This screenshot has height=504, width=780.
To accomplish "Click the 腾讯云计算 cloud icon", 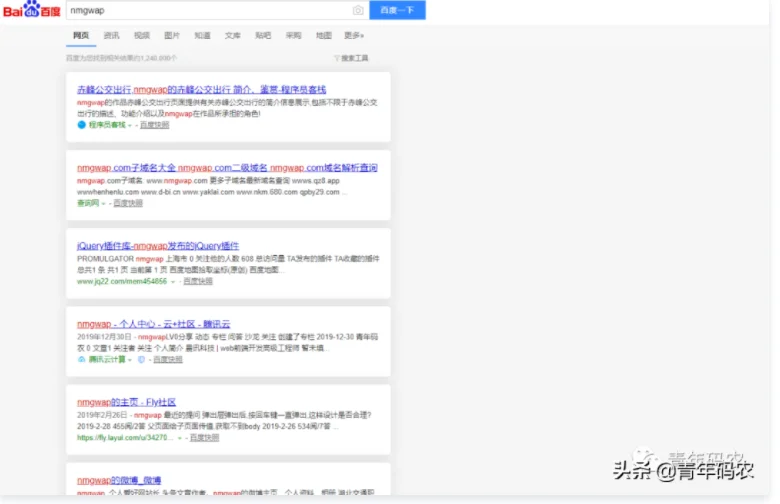I will [x=82, y=359].
